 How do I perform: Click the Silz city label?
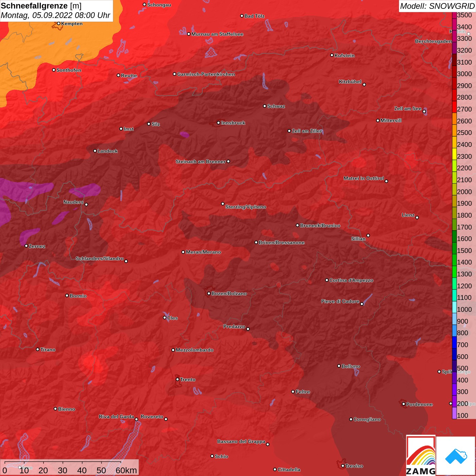pyautogui.click(x=156, y=124)
